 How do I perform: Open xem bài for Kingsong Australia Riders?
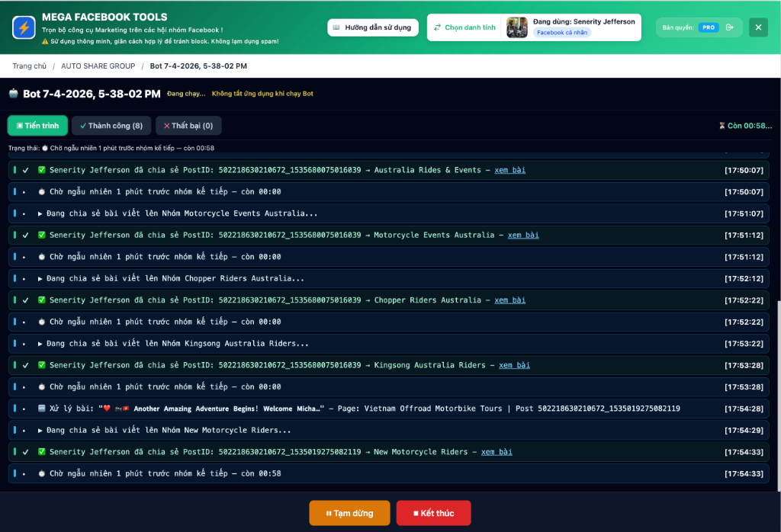(515, 365)
